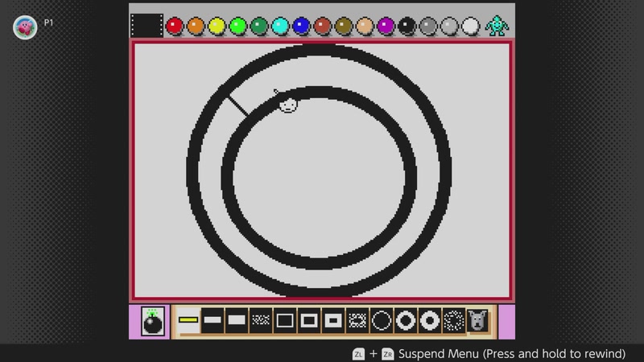Click the current color black box
Viewport: 644px width, 362px height.
coord(147,26)
